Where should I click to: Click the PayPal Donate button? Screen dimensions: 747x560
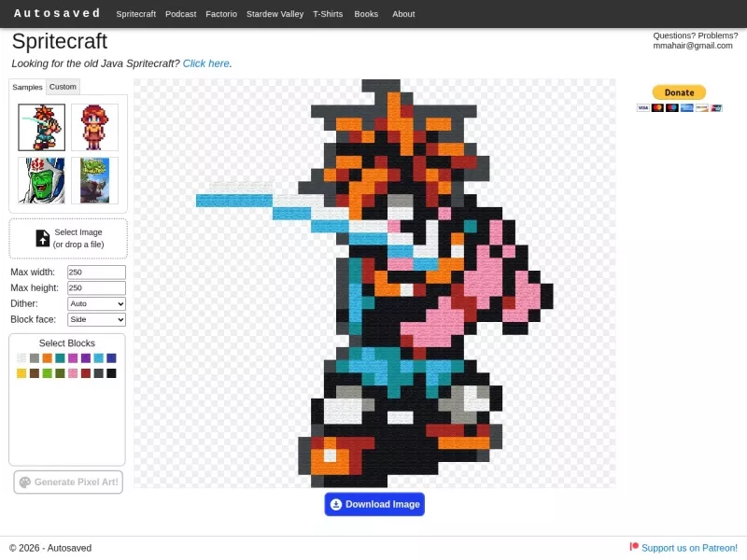(x=679, y=92)
